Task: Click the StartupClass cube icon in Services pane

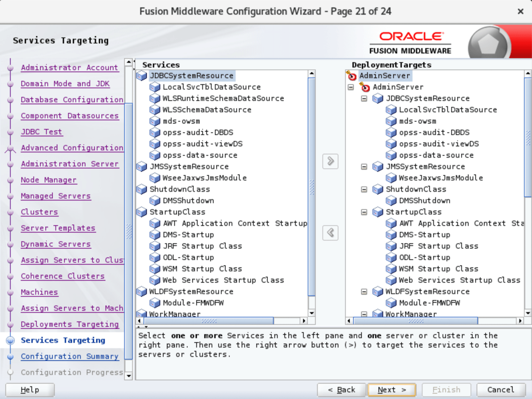Action: pos(142,212)
